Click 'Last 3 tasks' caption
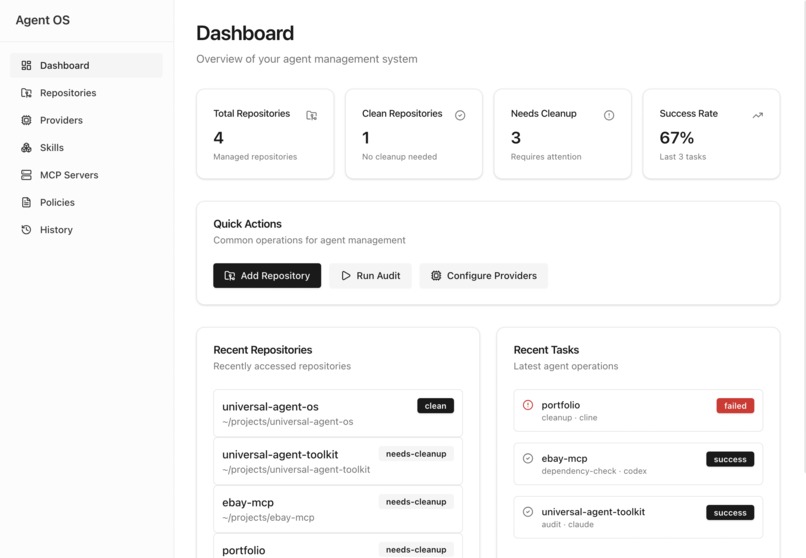 pyautogui.click(x=683, y=157)
